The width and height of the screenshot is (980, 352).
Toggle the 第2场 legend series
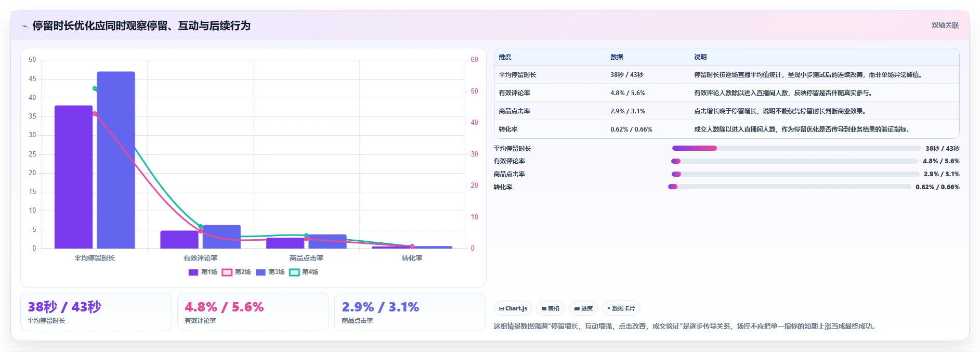pyautogui.click(x=236, y=272)
